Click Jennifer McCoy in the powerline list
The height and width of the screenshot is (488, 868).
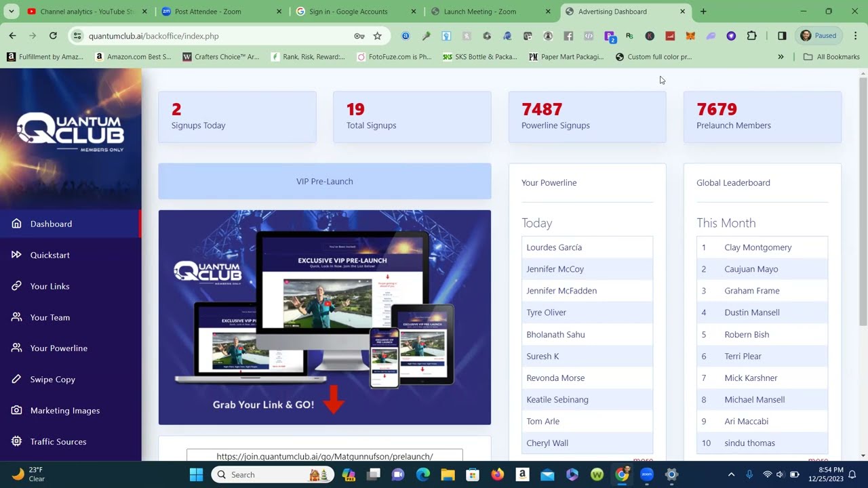[555, 269]
